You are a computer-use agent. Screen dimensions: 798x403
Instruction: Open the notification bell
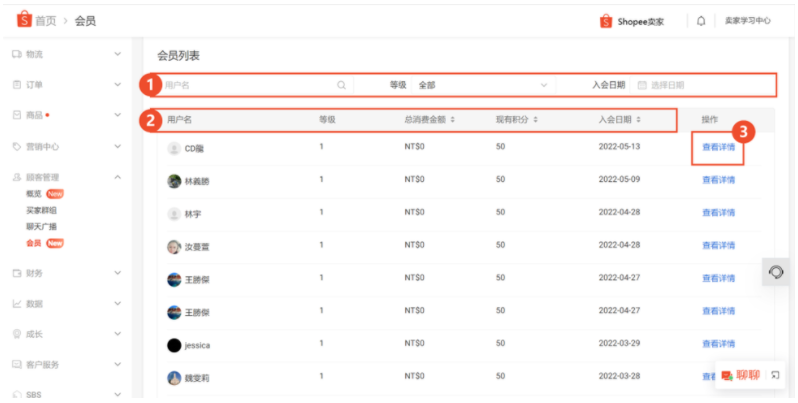click(701, 21)
